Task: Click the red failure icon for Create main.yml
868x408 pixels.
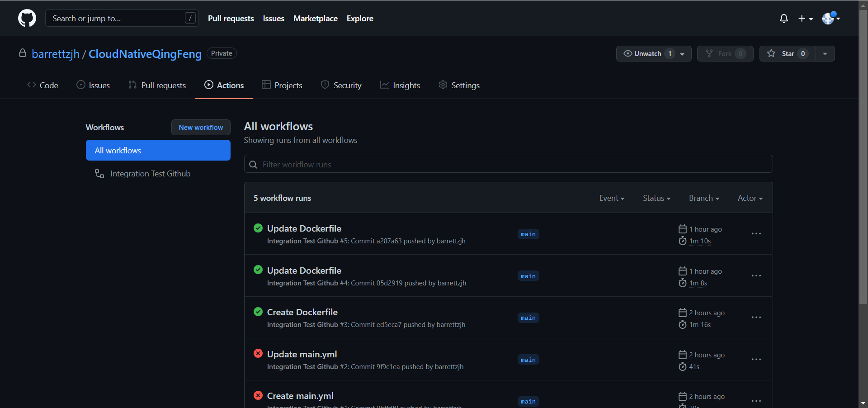Action: (x=258, y=395)
